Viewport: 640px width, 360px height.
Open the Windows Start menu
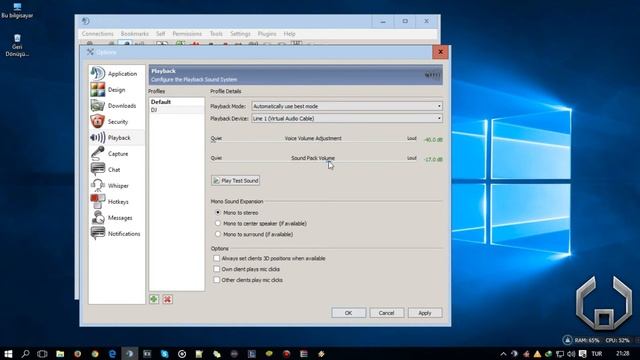pos(8,354)
